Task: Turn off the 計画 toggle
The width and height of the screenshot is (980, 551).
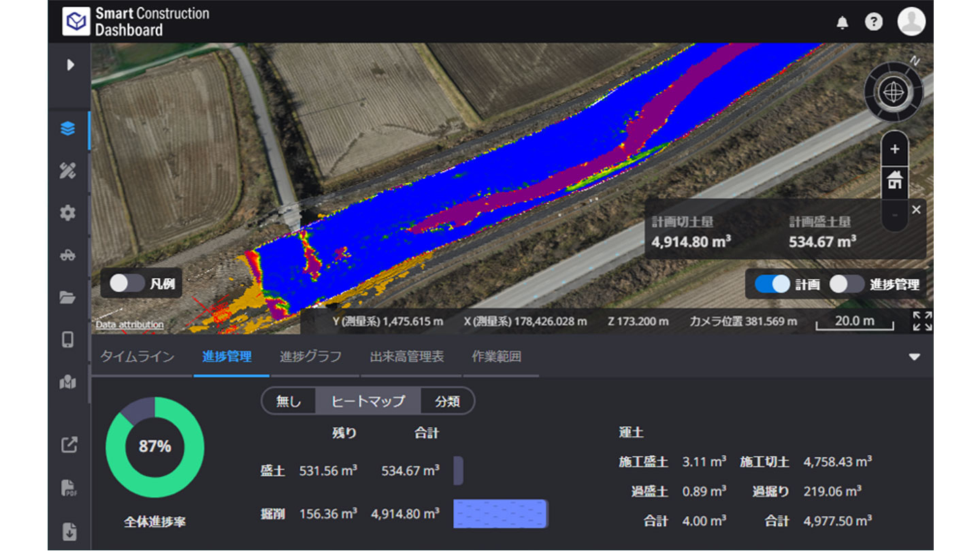Action: point(772,284)
